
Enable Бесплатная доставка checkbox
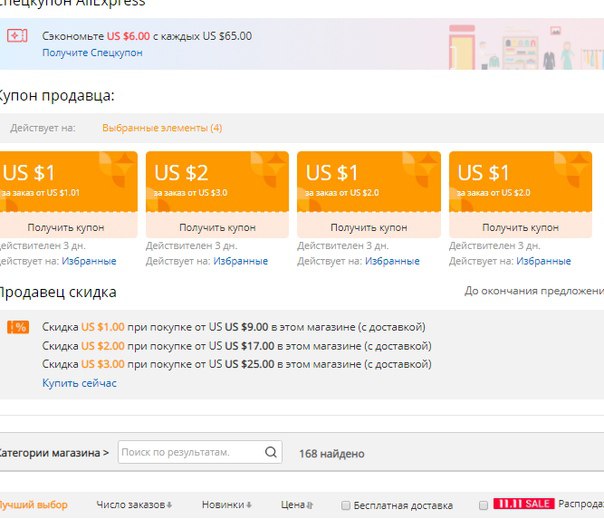click(x=346, y=505)
